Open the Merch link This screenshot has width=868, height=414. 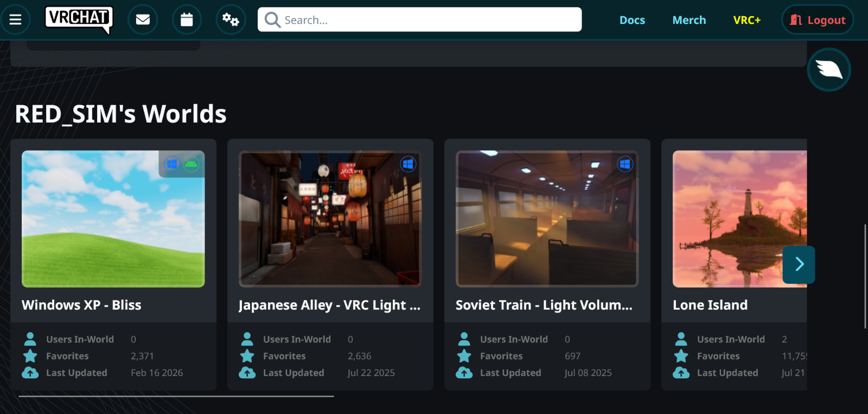tap(689, 20)
